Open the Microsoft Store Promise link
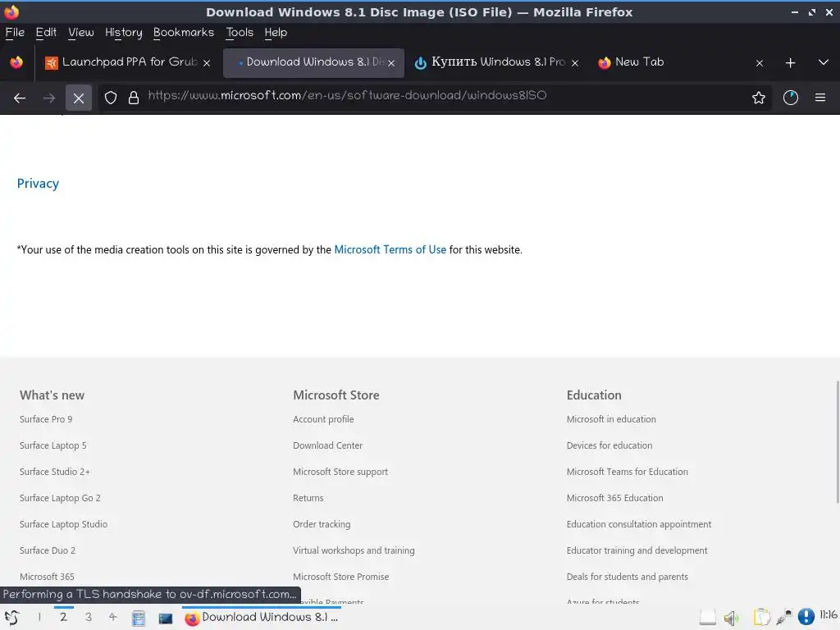Viewport: 840px width, 630px height. click(x=340, y=577)
